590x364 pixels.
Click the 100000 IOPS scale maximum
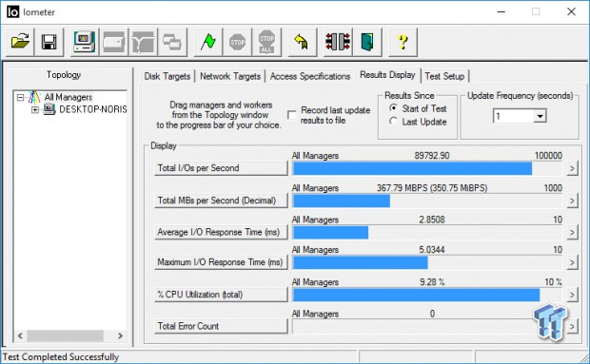pyautogui.click(x=548, y=156)
